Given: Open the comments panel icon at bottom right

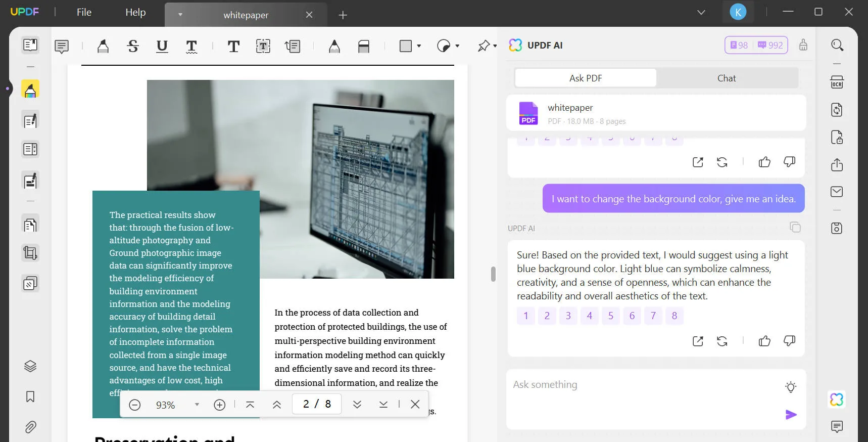Looking at the screenshot, I should (x=837, y=427).
